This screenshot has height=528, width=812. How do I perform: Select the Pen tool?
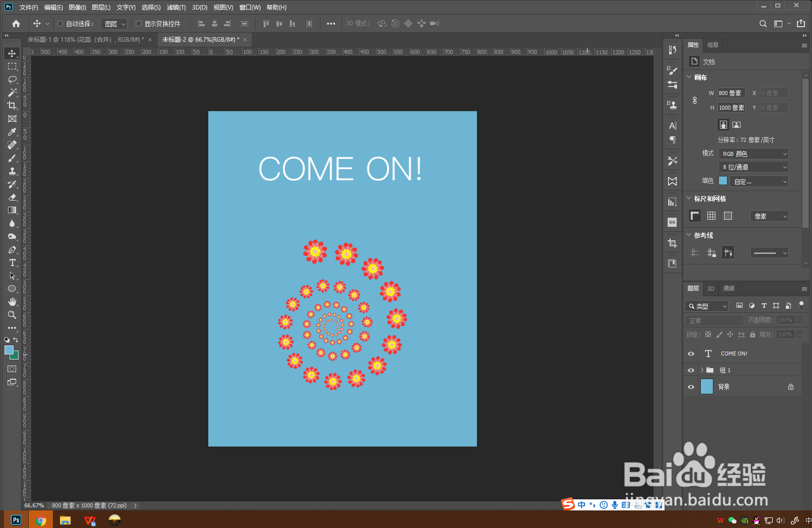point(12,249)
